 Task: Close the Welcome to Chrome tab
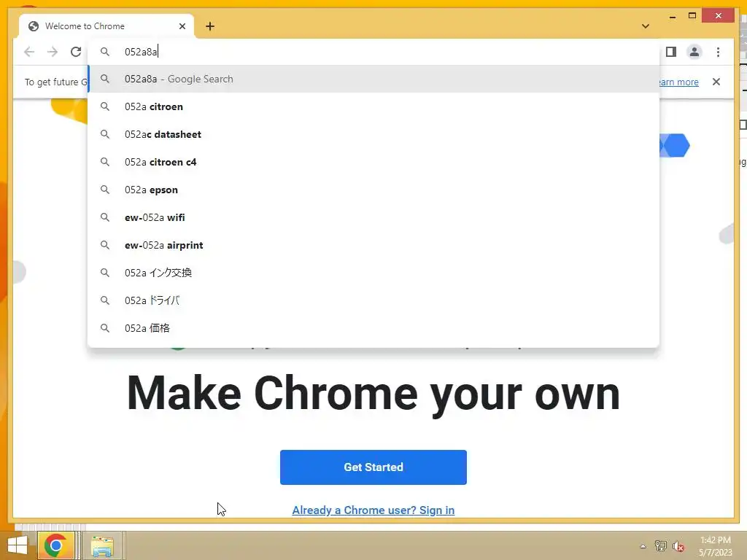tap(182, 26)
